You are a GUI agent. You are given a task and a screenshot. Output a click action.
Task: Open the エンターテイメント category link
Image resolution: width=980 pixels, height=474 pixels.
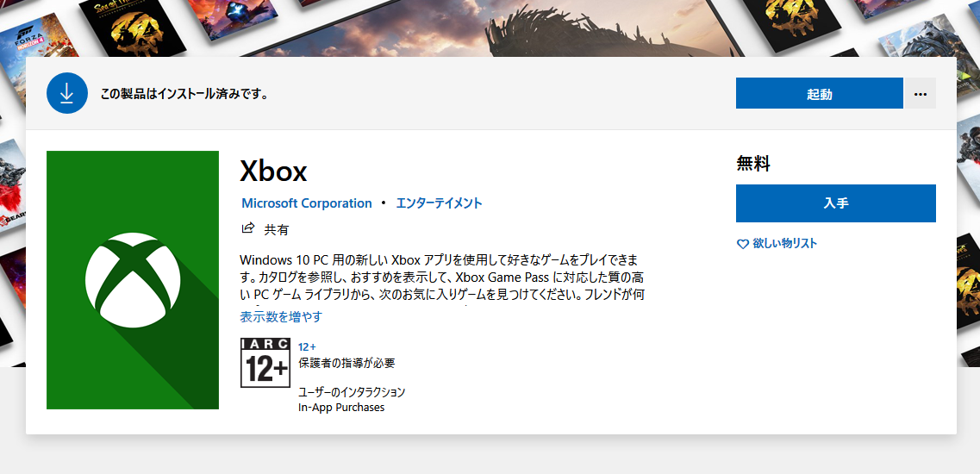coord(439,203)
